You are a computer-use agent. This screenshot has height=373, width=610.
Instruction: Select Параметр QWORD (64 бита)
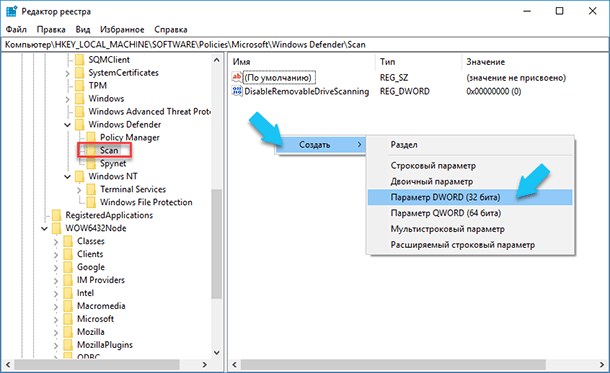(x=470, y=213)
